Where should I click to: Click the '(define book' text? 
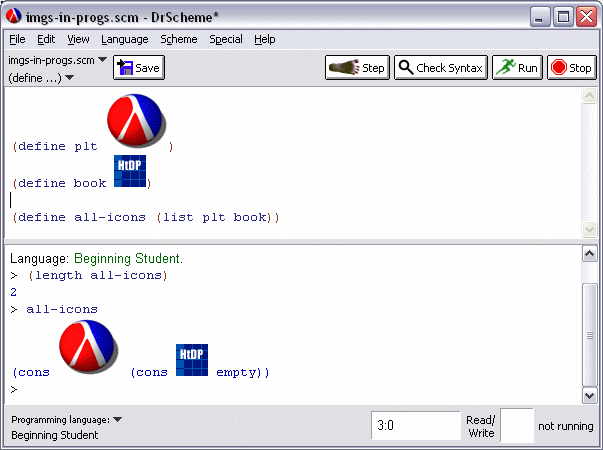(x=59, y=183)
